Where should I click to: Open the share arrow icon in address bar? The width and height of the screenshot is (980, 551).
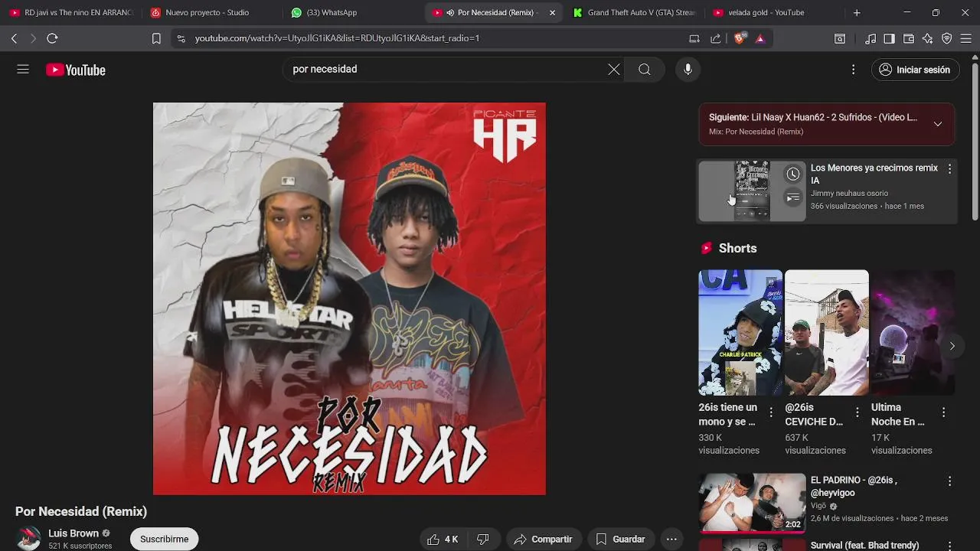point(715,38)
